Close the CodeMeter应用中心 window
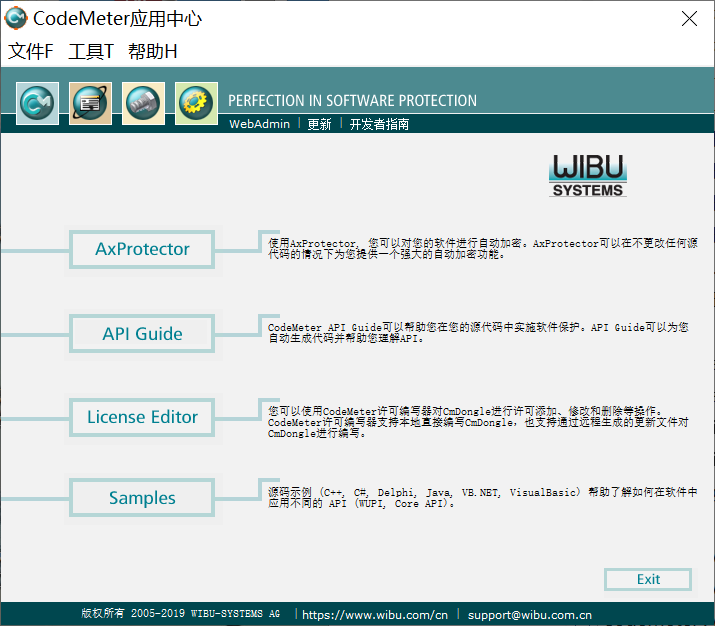 point(689,19)
